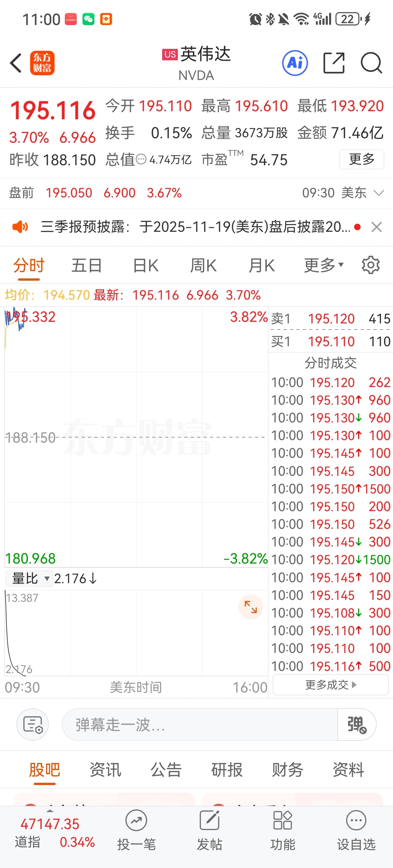Dismiss the 三季报预披露 notice
Screen dimensions: 393x868
point(377,227)
